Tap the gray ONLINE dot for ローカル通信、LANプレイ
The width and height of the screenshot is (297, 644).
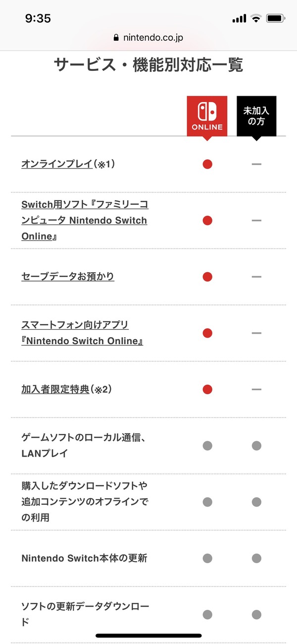207,446
